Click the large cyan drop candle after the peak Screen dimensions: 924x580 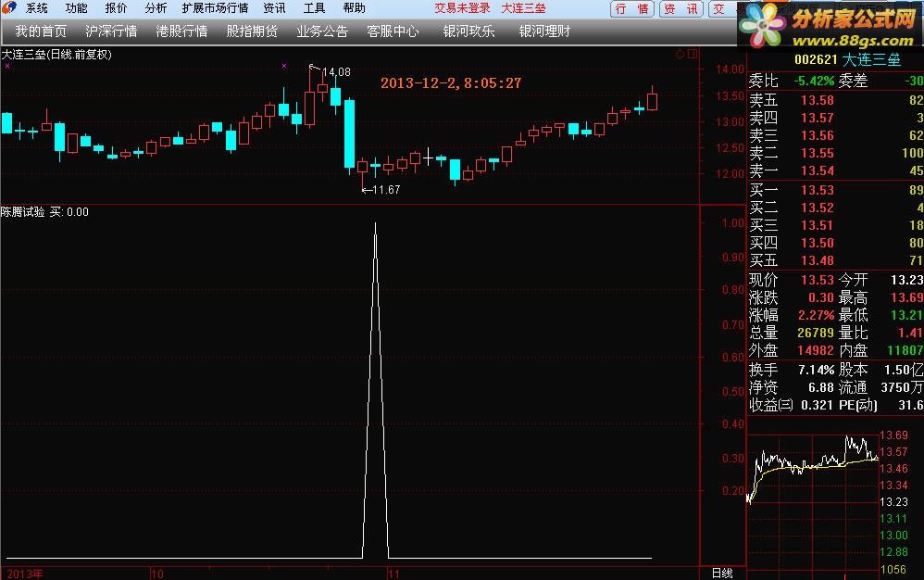click(349, 133)
